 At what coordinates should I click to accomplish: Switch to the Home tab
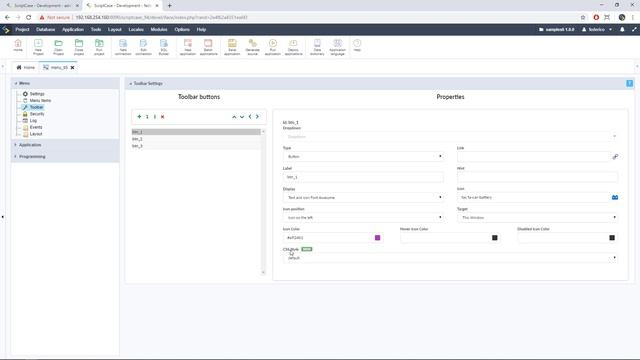[x=25, y=67]
